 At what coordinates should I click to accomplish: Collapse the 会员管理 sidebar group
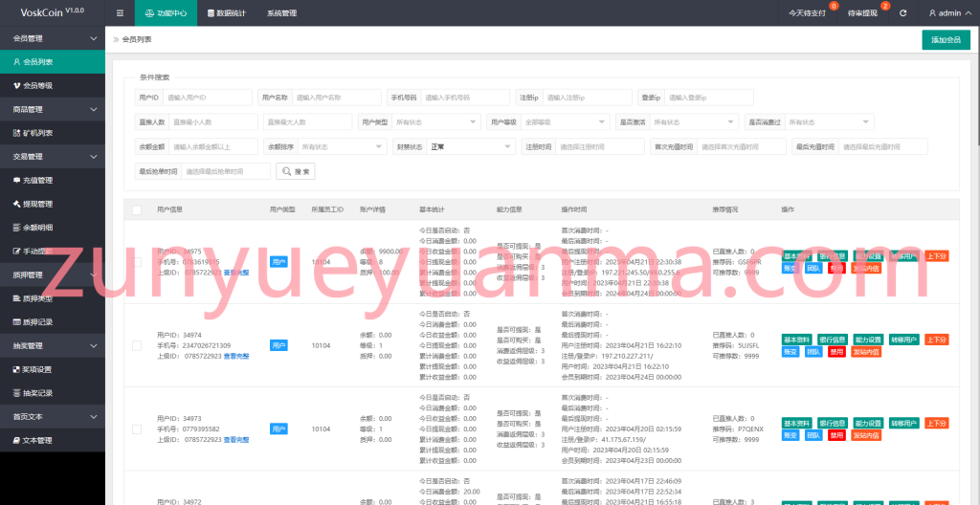(53, 38)
